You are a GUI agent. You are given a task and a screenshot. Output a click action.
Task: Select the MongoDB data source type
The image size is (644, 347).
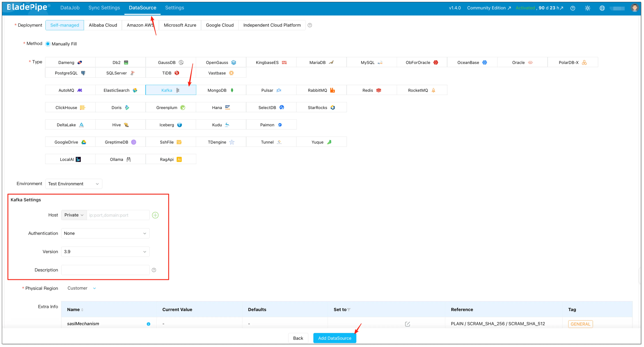pos(221,90)
